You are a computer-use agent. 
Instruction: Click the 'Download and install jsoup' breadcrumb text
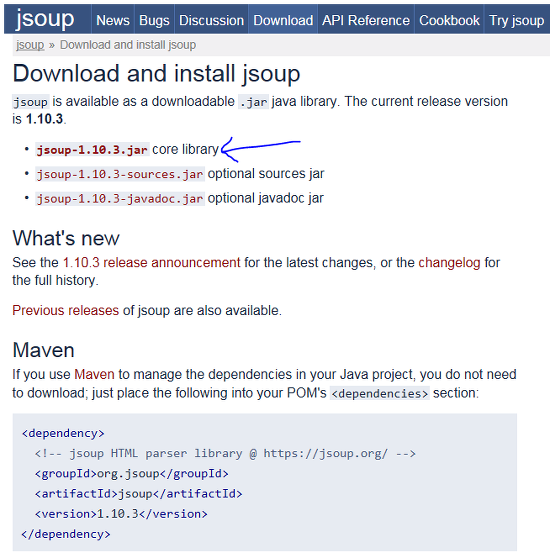[x=128, y=45]
